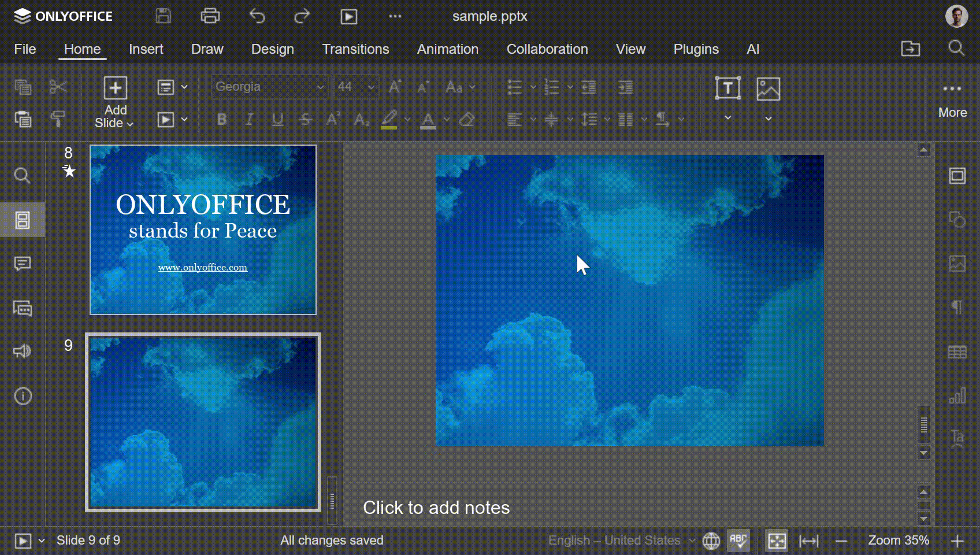Image resolution: width=980 pixels, height=555 pixels.
Task: Switch to the Animation tab
Action: [x=448, y=49]
